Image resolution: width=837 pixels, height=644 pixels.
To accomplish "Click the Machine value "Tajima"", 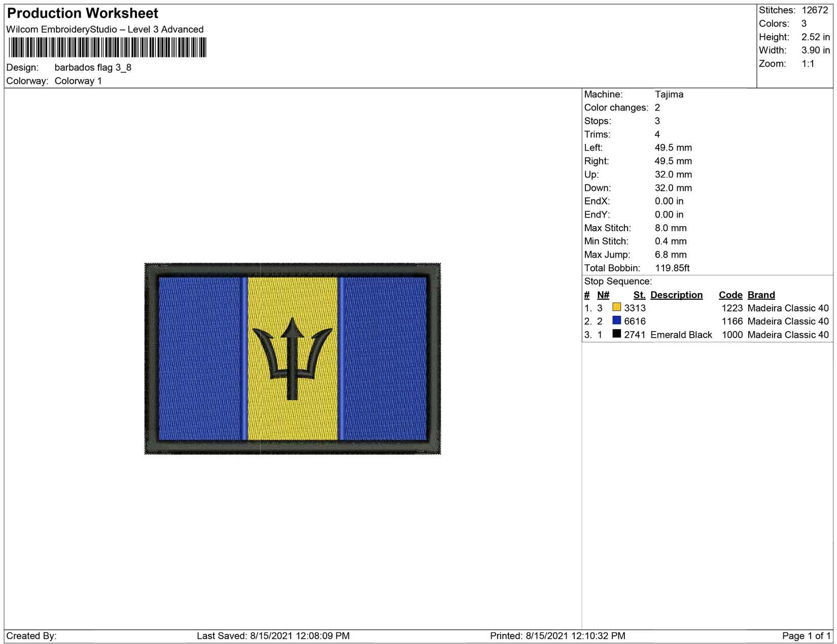I will [x=669, y=94].
